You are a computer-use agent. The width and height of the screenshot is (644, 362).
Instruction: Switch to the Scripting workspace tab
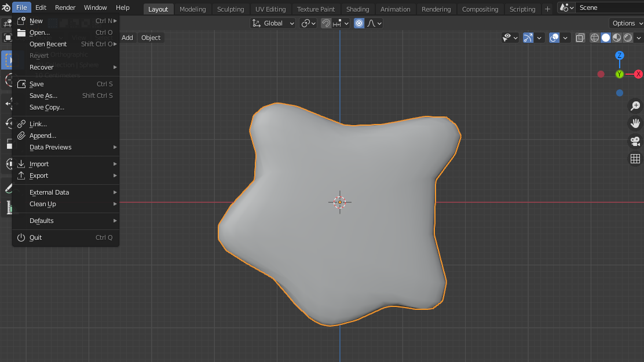tap(522, 9)
